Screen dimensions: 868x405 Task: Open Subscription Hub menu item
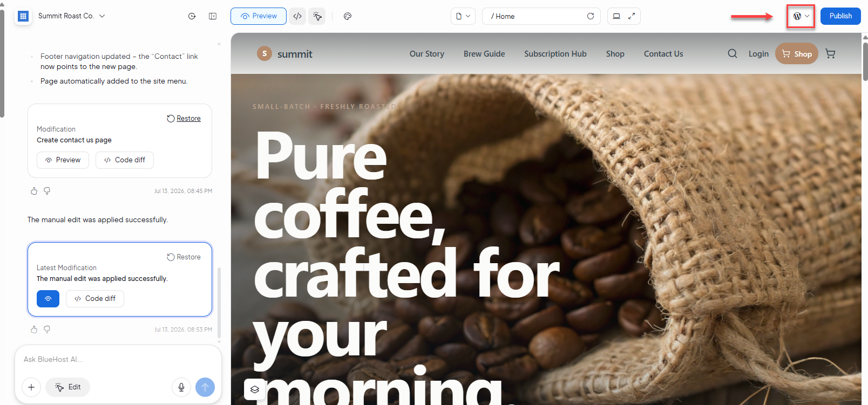pos(555,54)
